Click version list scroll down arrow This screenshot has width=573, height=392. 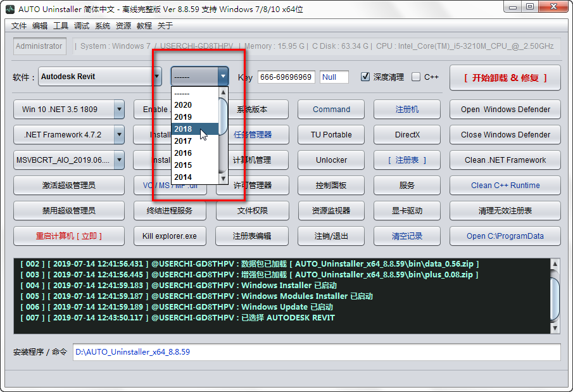coord(223,179)
